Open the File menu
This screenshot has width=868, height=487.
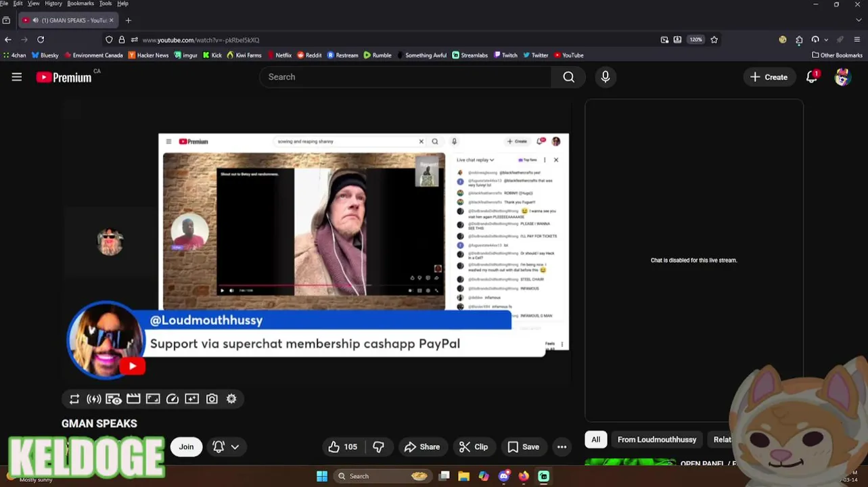point(4,3)
